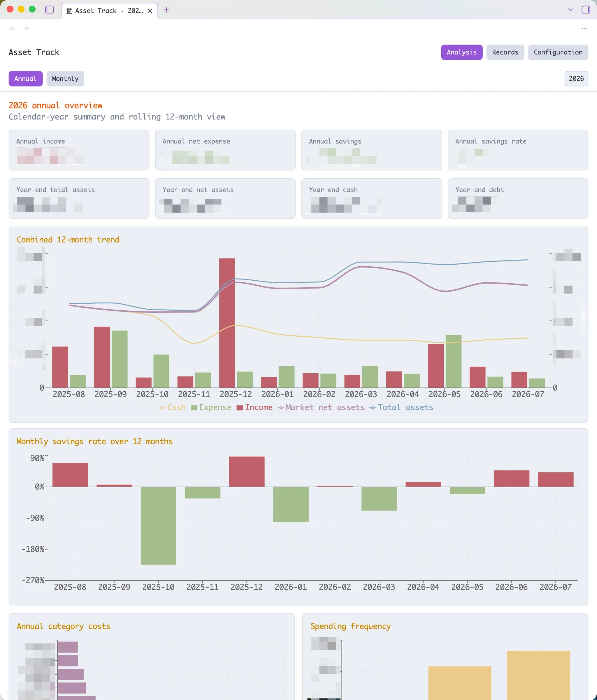
Task: Click the -180% axis label
Action: coord(33,549)
